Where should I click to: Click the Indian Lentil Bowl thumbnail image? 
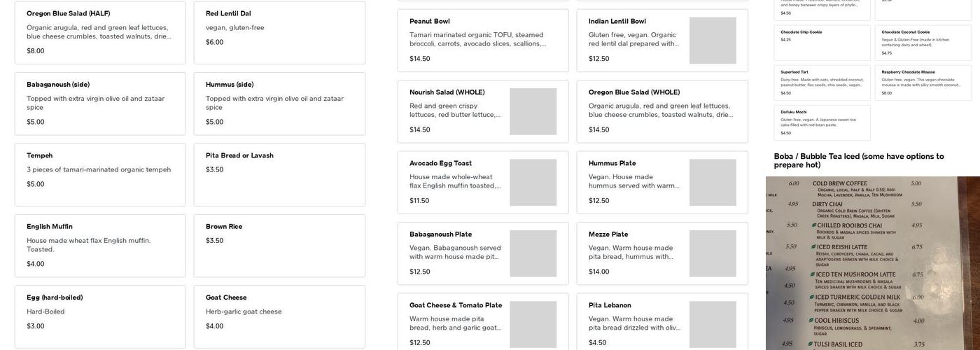point(712,41)
